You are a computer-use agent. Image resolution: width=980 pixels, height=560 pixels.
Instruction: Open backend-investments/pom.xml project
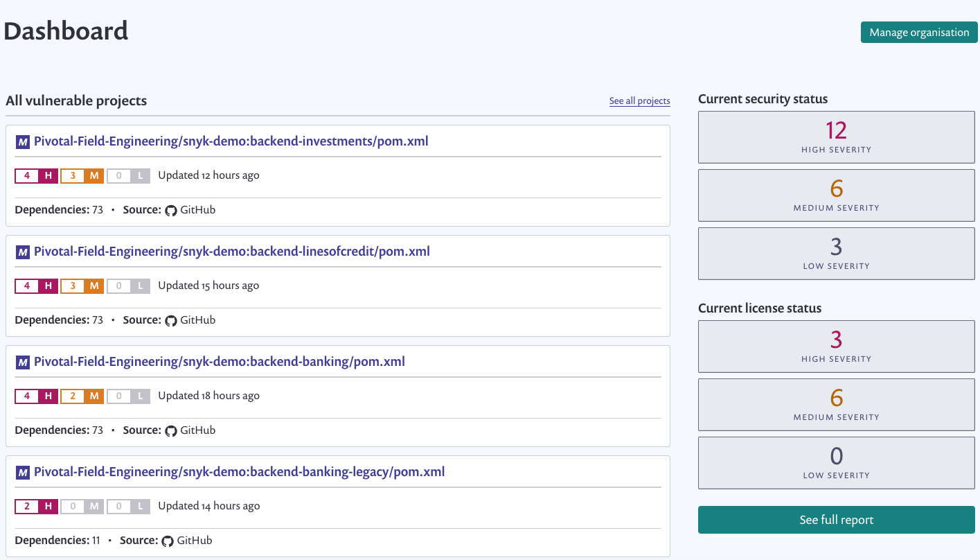point(231,141)
